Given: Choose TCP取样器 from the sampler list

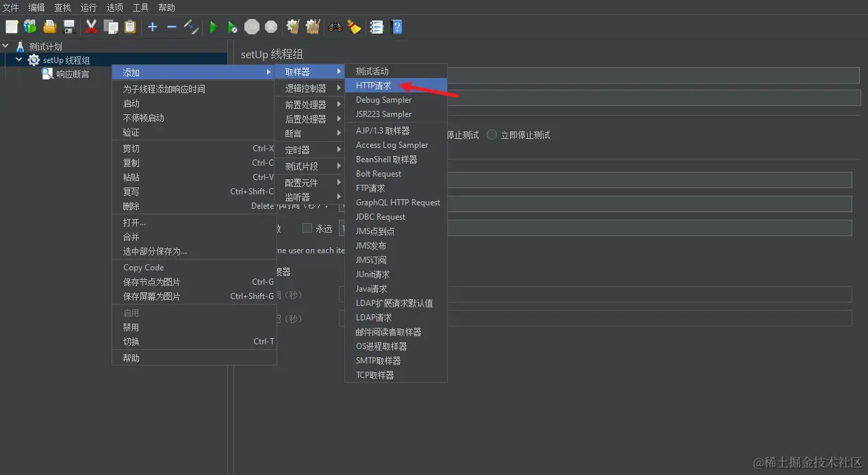Looking at the screenshot, I should (396, 375).
